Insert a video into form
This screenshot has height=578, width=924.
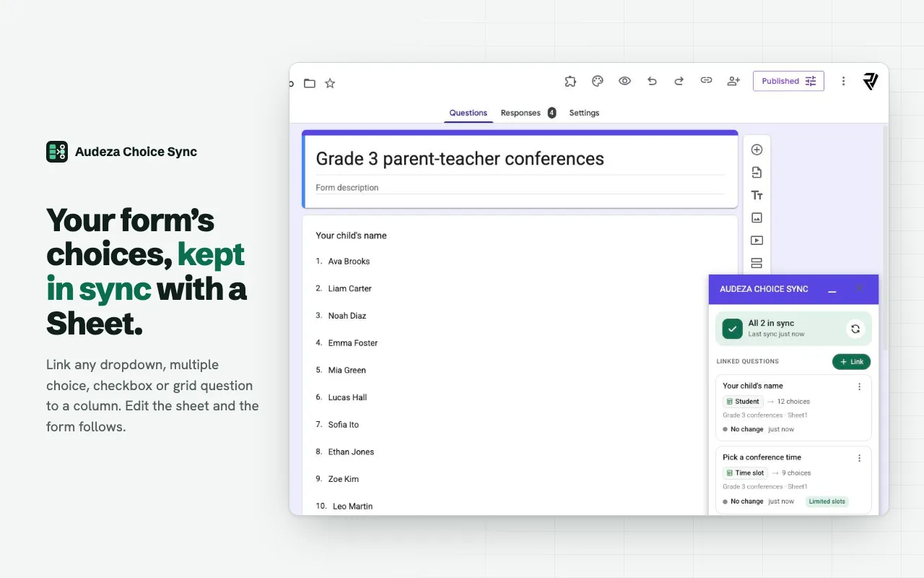click(x=757, y=241)
